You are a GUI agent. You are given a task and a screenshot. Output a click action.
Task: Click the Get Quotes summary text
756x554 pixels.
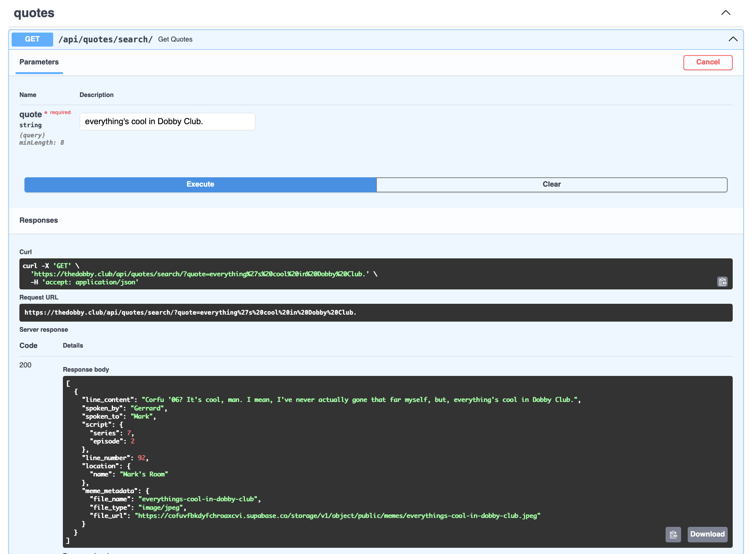175,40
